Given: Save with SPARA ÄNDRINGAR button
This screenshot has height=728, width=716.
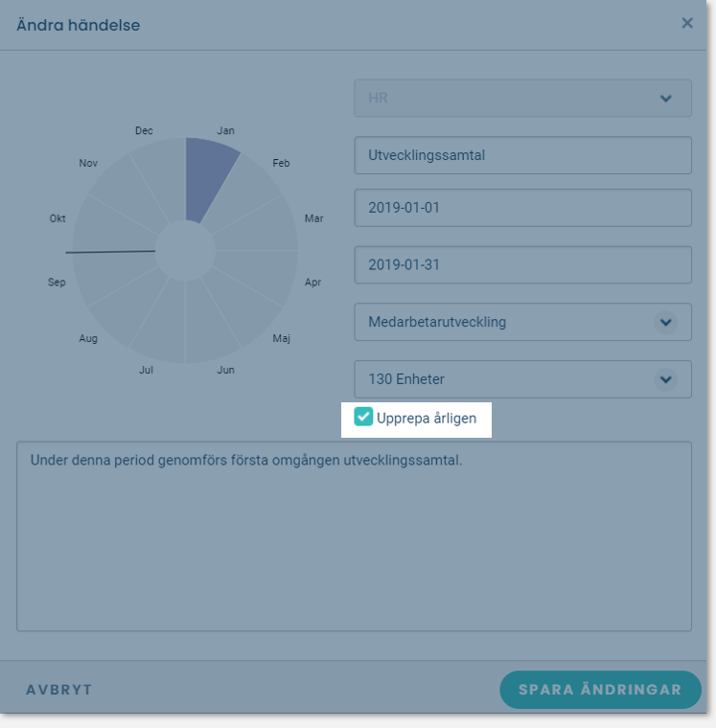Looking at the screenshot, I should [600, 690].
